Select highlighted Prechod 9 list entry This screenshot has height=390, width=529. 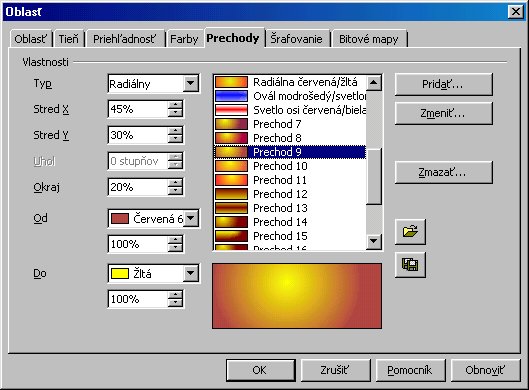(290, 152)
